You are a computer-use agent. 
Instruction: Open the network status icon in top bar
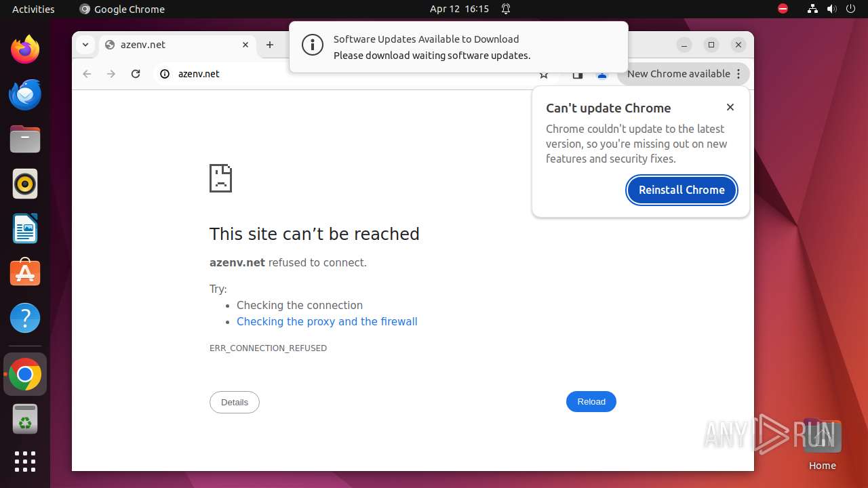pos(812,9)
